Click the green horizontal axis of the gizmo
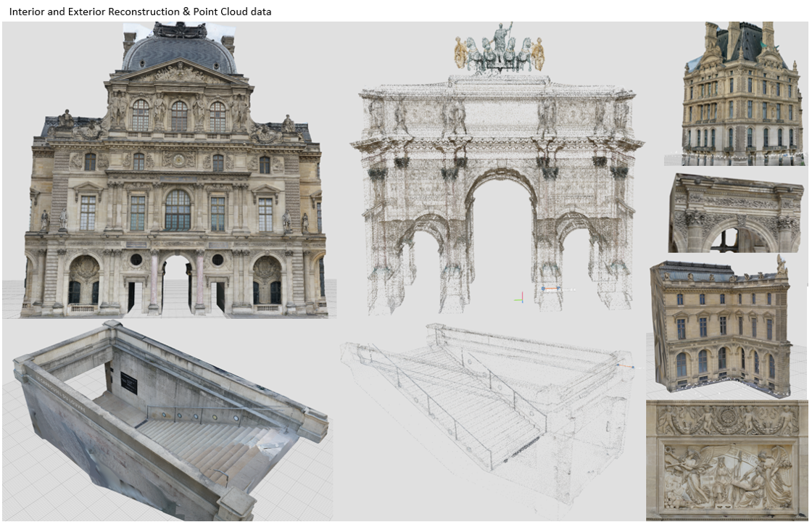 [x=518, y=299]
